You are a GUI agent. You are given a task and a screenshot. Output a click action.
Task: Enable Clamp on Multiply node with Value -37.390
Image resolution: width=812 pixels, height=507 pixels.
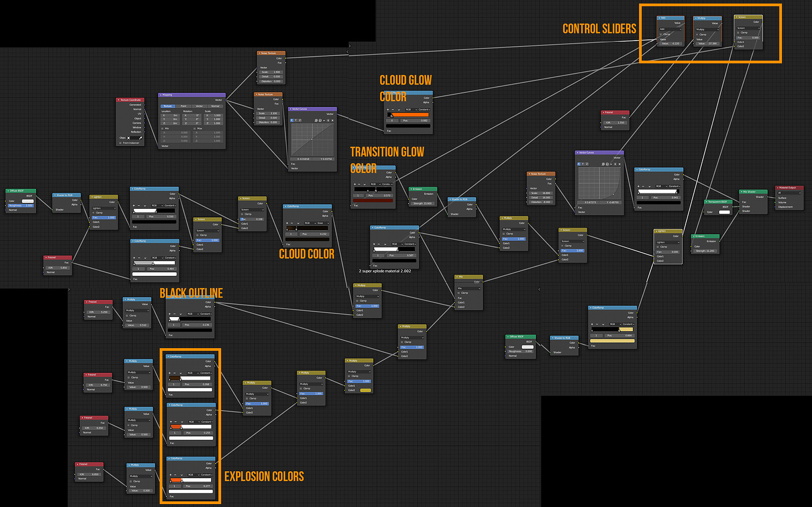click(x=697, y=35)
